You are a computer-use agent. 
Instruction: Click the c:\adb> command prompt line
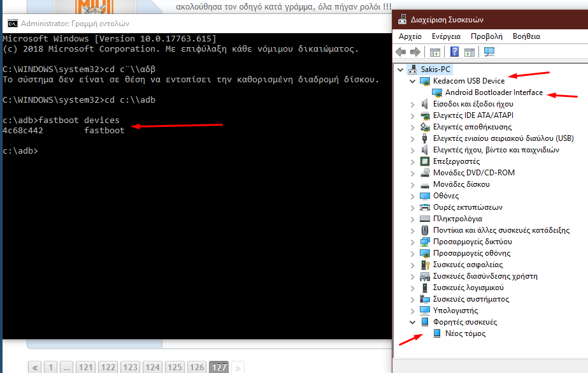pyautogui.click(x=20, y=151)
